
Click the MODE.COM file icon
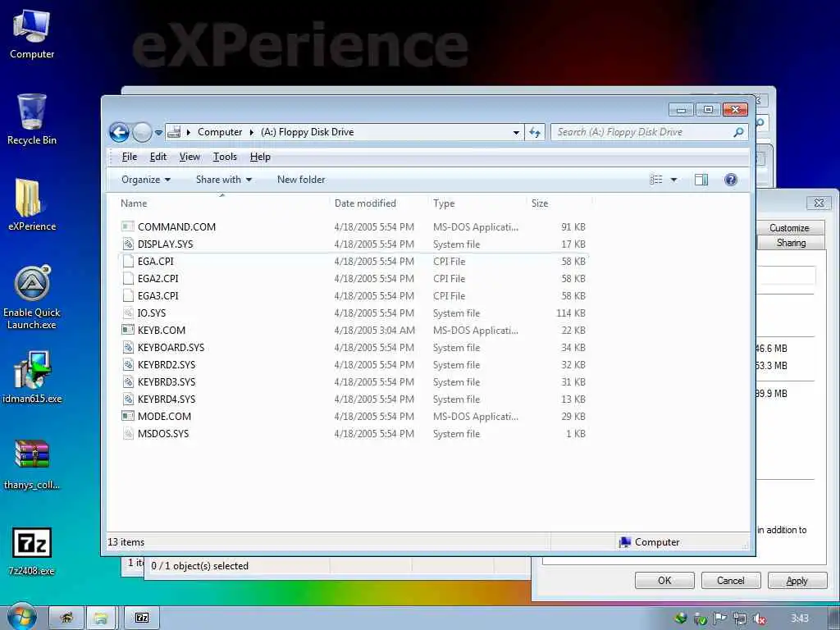(127, 416)
